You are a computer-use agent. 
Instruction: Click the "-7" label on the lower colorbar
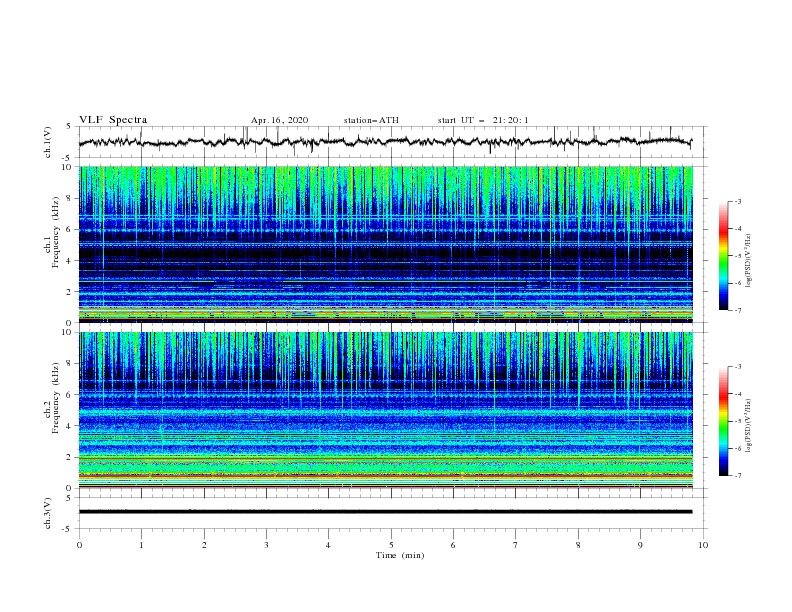coord(738,476)
